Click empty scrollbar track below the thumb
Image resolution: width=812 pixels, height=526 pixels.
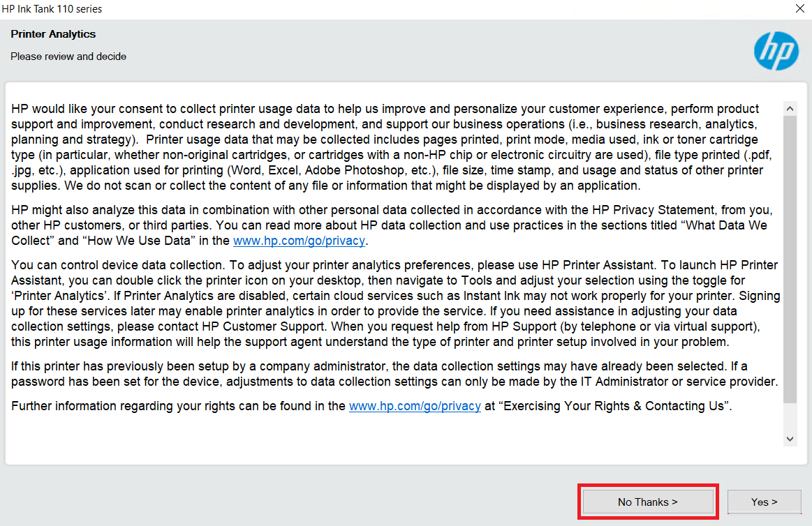pos(790,417)
